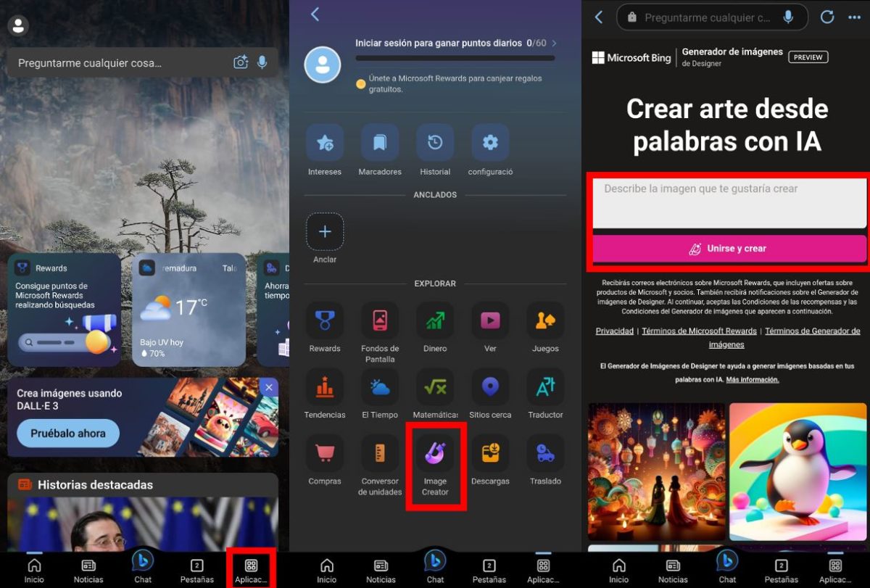
Task: Tap the PREVIEW badge
Action: tap(808, 57)
